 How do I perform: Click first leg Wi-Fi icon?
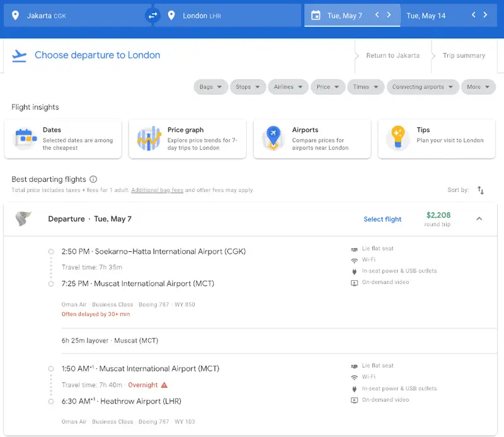point(354,260)
